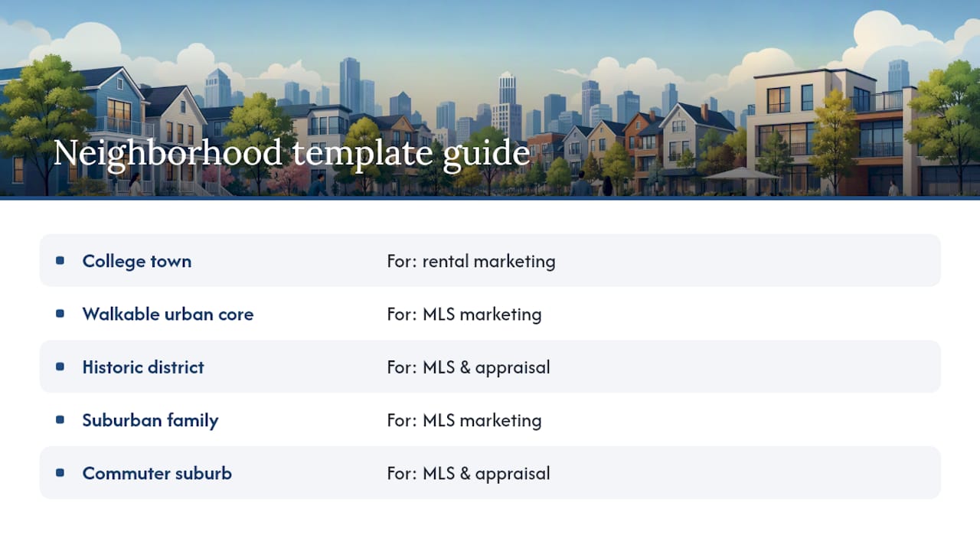The height and width of the screenshot is (551, 980).
Task: Click the bullet beside Suburban family
Action: coord(60,420)
